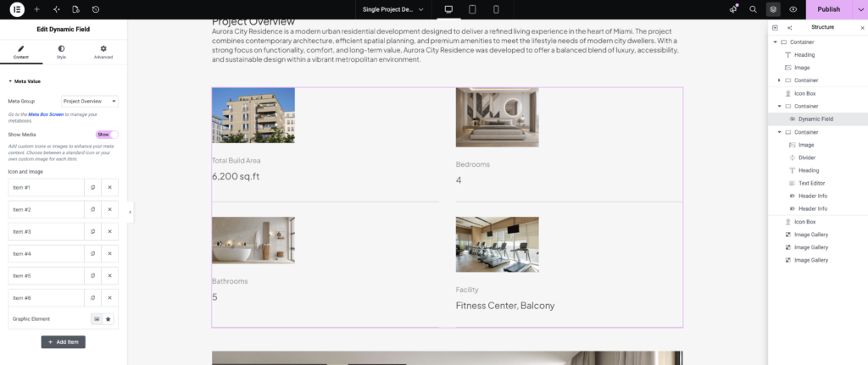Select Dynamic Field in the Structure tree

(x=815, y=119)
